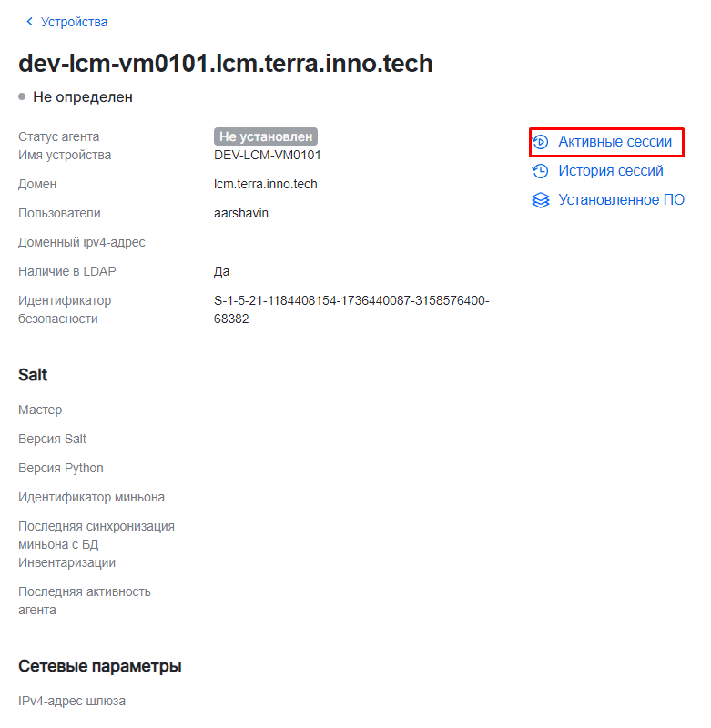Click the device name DEV-LCM-VM0101
The height and width of the screenshot is (728, 711).
pyautogui.click(x=267, y=155)
